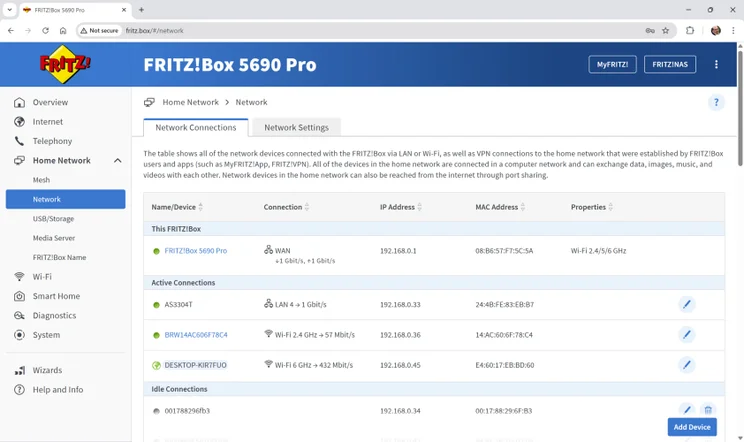
Task: Edit the BRW14AC606F78C4 device entry
Action: point(686,334)
